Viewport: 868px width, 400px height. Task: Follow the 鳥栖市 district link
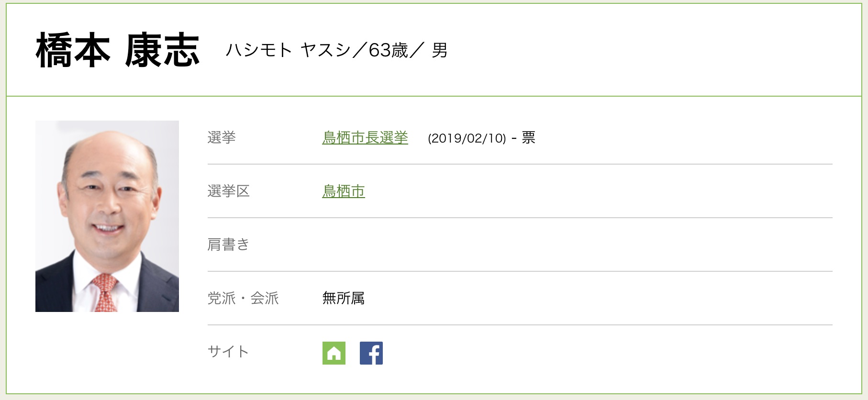(x=343, y=191)
